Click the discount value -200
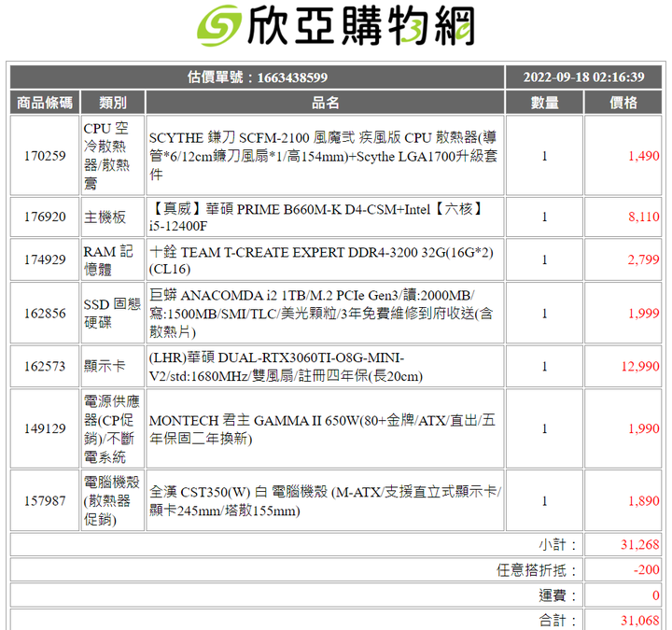672x630 pixels. pyautogui.click(x=646, y=569)
